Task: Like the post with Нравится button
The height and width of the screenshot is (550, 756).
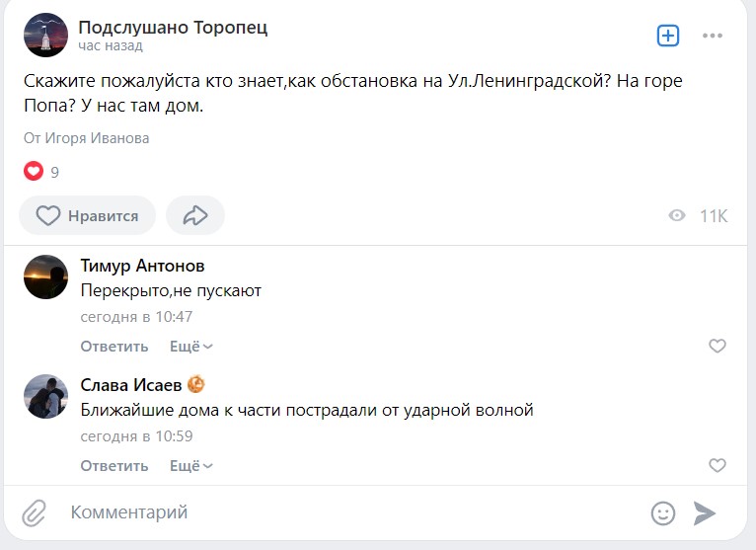Action: (87, 215)
